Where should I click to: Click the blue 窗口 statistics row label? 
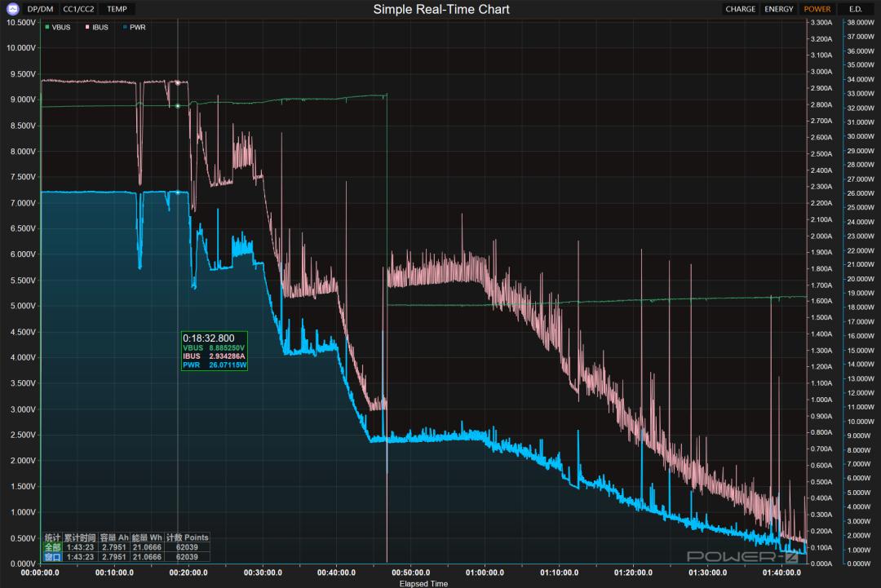(52, 556)
